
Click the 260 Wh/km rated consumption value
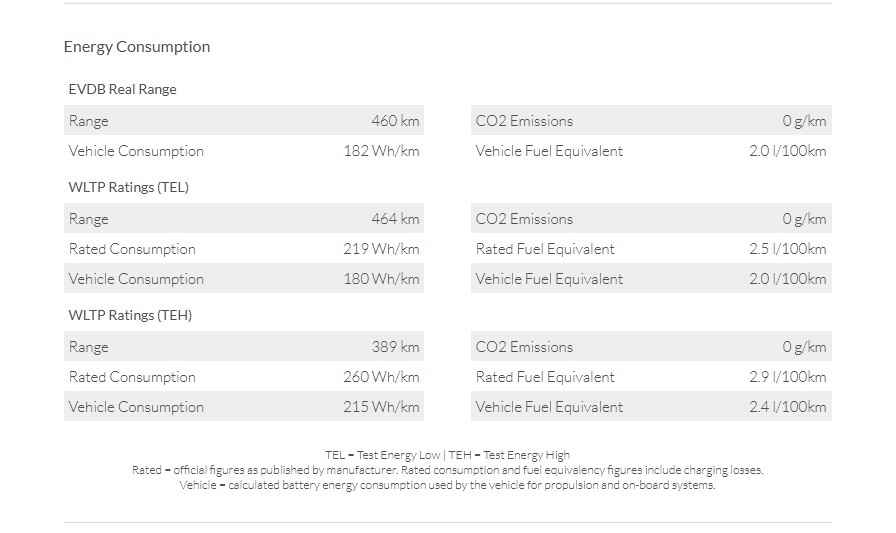381,377
